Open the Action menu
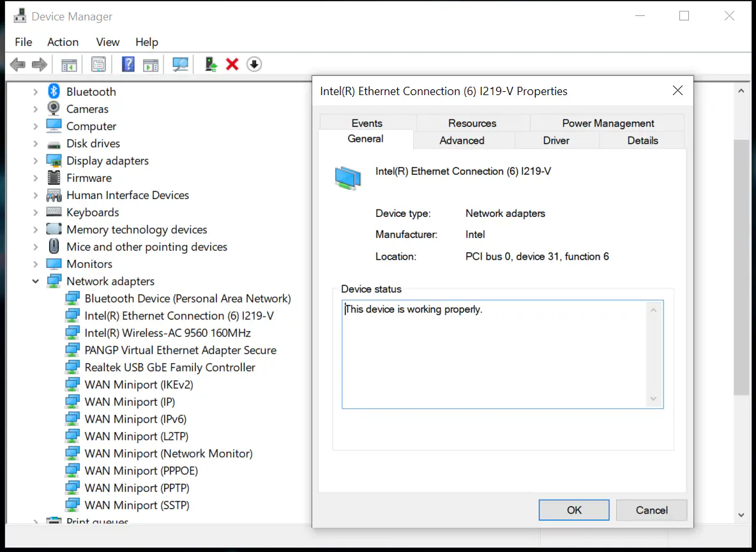The image size is (756, 552). pyautogui.click(x=63, y=42)
